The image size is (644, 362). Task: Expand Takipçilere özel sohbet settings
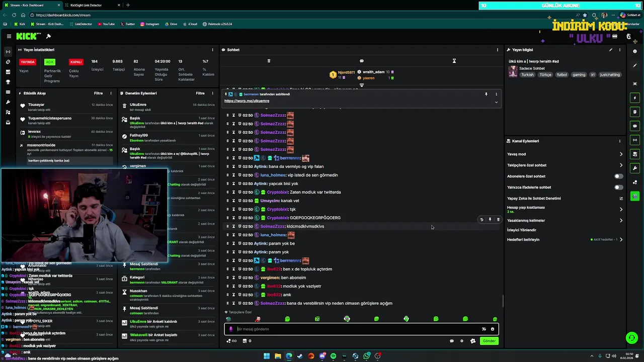click(x=621, y=165)
